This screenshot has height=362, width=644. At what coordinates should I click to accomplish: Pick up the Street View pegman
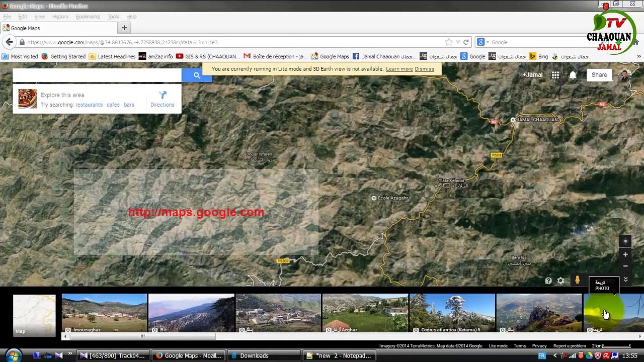pos(577,280)
